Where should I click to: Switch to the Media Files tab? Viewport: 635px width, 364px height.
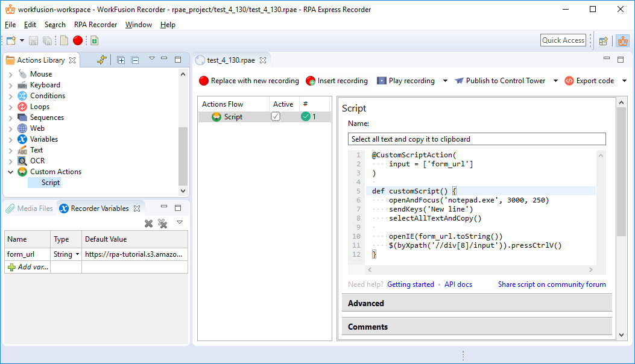coord(30,208)
